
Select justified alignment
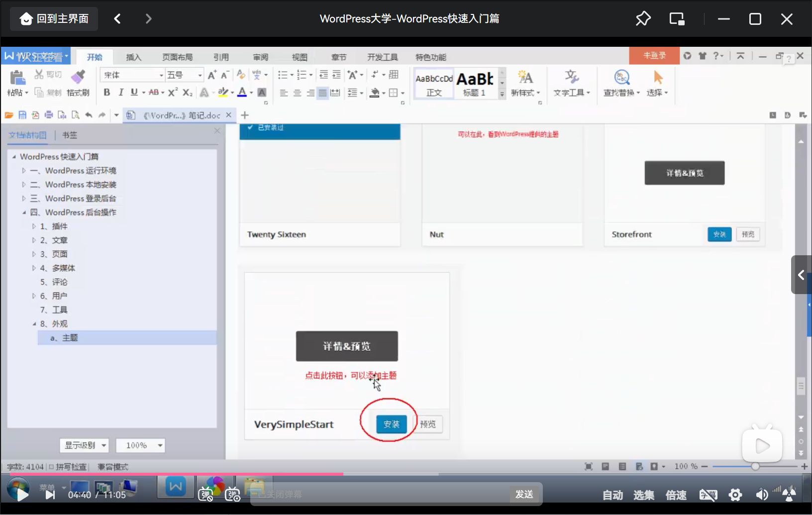click(x=322, y=93)
